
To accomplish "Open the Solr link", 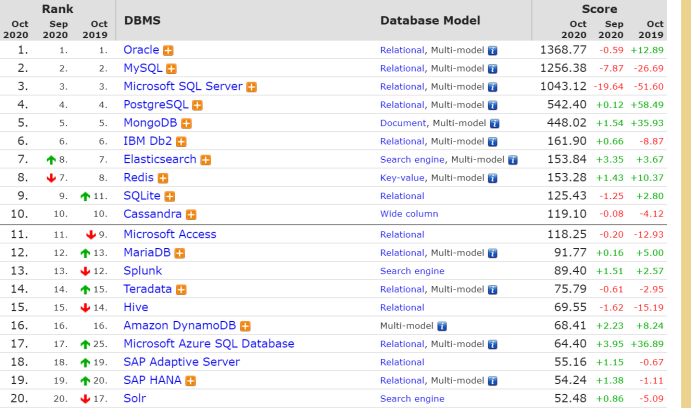I will point(135,398).
